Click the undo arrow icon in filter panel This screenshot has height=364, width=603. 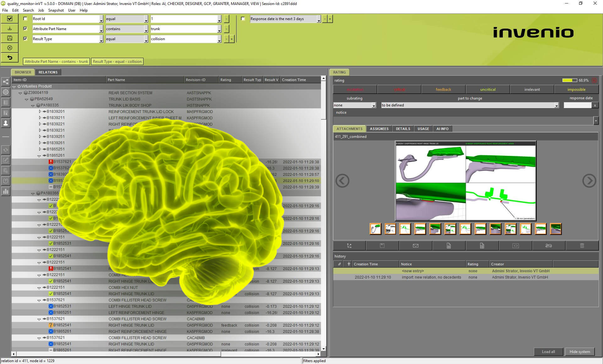(x=10, y=58)
